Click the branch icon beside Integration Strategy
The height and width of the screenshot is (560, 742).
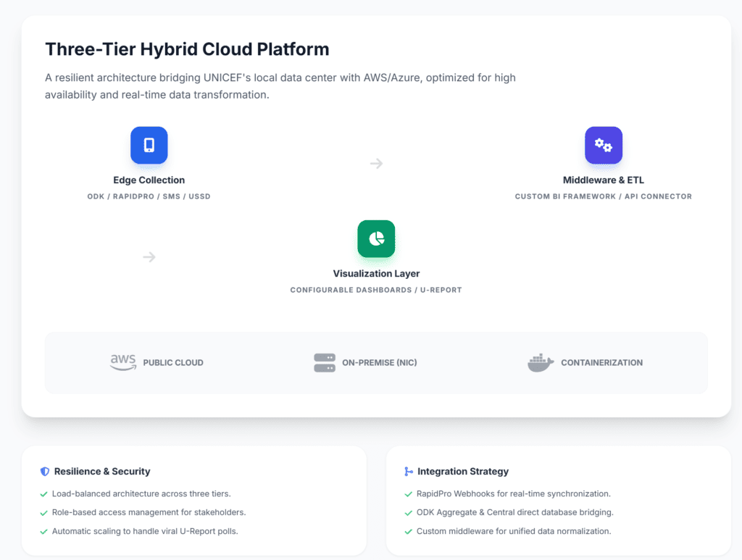coord(409,472)
